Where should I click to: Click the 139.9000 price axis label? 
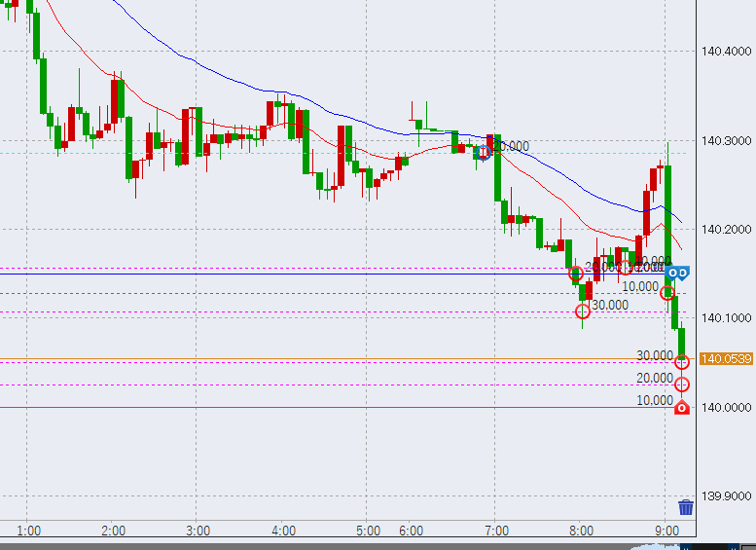point(725,496)
